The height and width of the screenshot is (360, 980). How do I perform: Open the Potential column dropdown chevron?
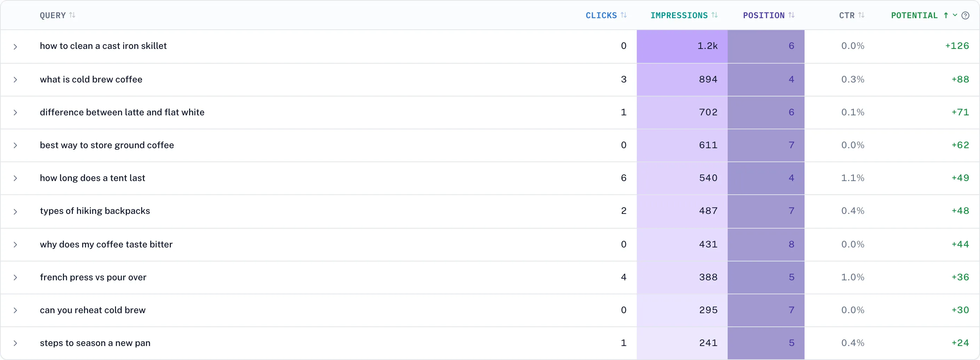pos(955,15)
